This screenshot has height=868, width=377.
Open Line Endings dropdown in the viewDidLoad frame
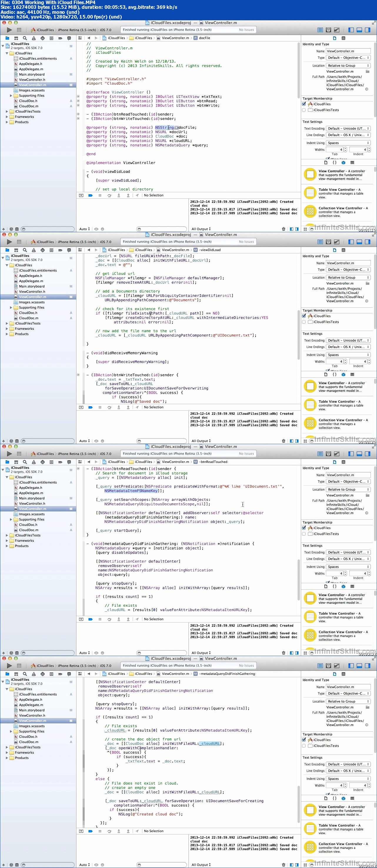tap(348, 347)
